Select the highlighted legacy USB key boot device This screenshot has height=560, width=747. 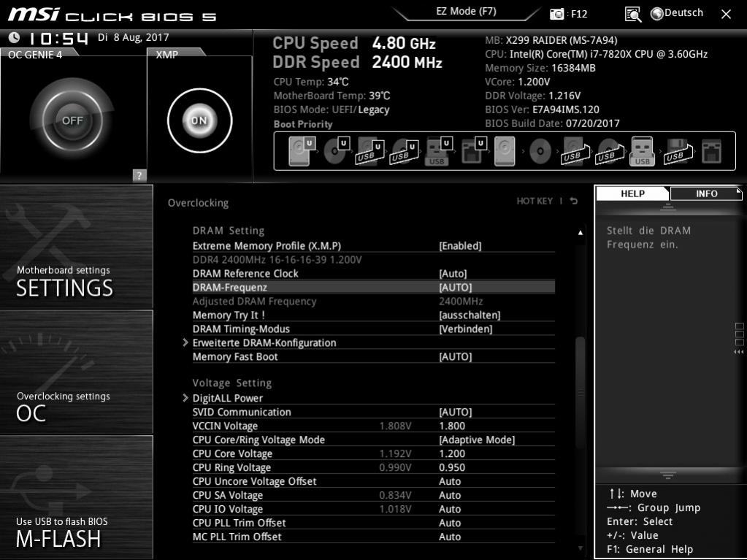point(642,151)
